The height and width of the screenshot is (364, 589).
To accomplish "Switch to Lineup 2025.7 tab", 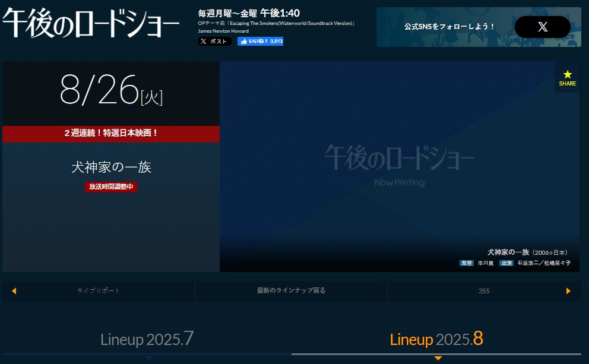I will coord(147,339).
